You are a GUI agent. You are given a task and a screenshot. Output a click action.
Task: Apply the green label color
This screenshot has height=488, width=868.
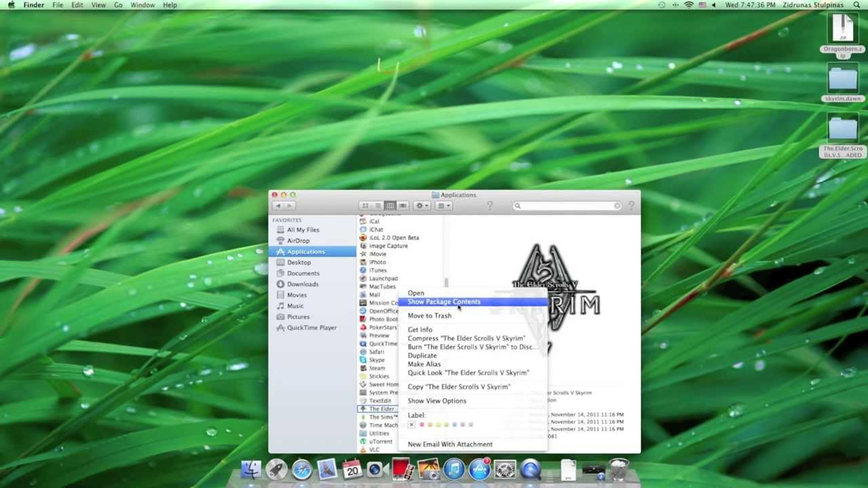[446, 424]
